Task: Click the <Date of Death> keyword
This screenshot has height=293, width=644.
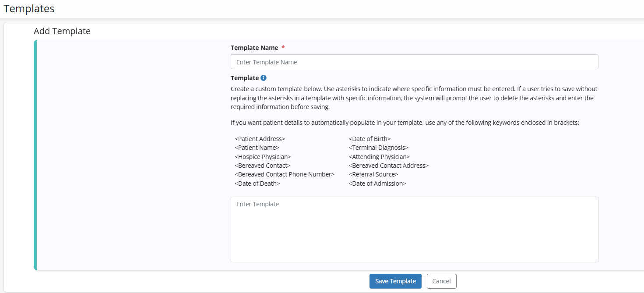Action: [x=257, y=184]
